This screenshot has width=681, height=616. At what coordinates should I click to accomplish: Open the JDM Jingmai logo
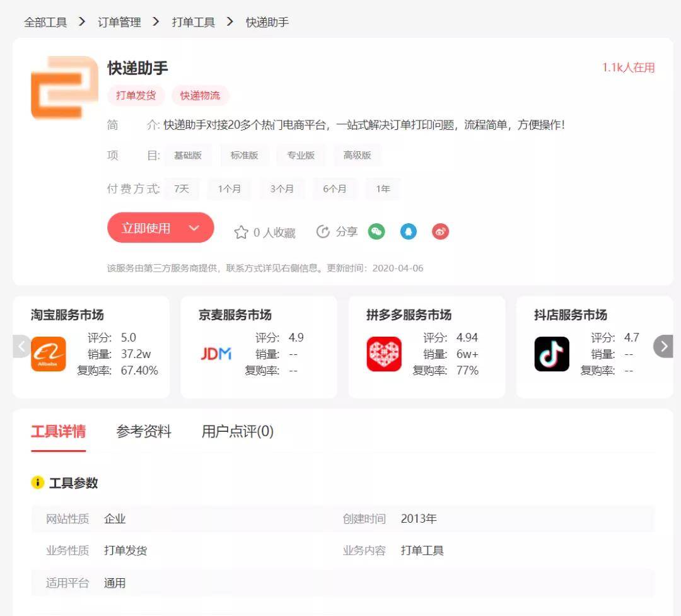[216, 354]
